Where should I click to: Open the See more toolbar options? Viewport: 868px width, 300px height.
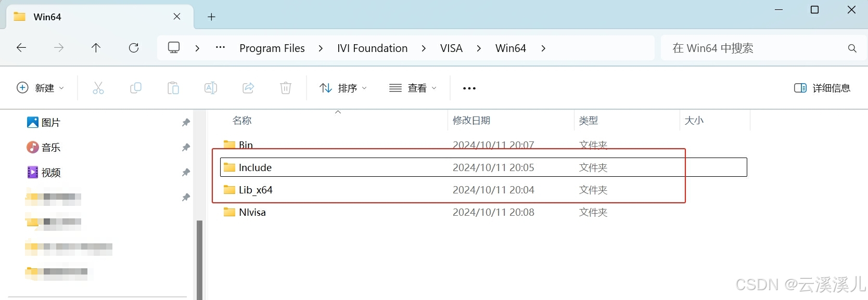coord(469,88)
